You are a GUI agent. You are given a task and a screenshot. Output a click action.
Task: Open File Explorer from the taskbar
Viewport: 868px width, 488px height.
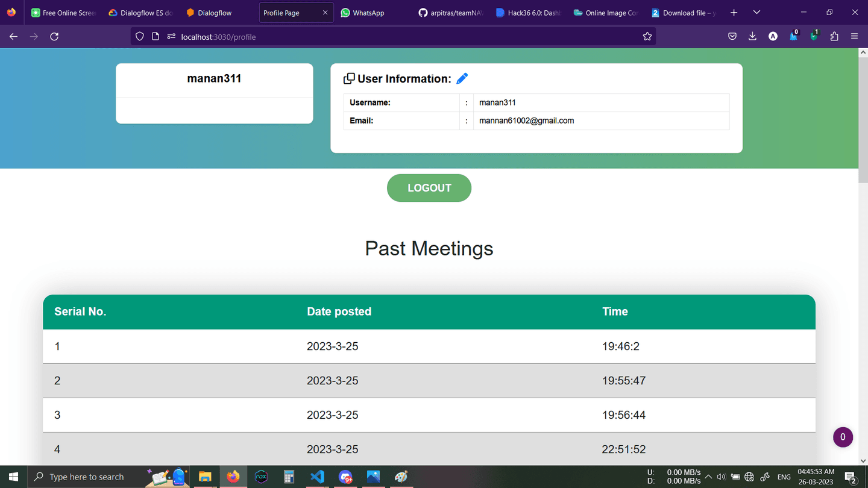click(x=205, y=477)
